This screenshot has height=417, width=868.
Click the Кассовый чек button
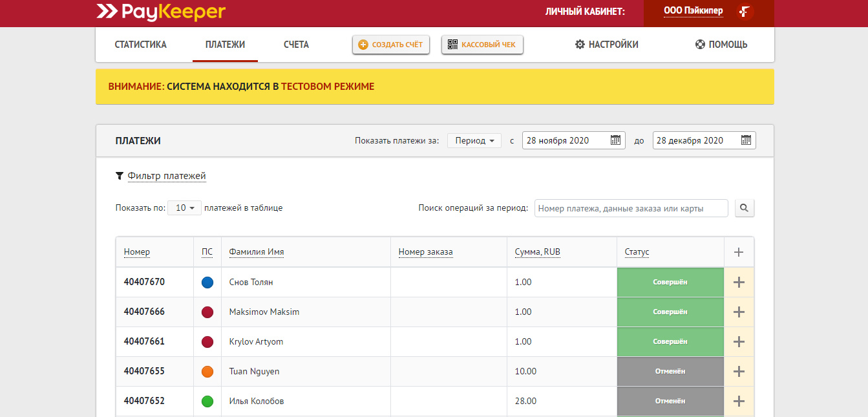click(482, 45)
